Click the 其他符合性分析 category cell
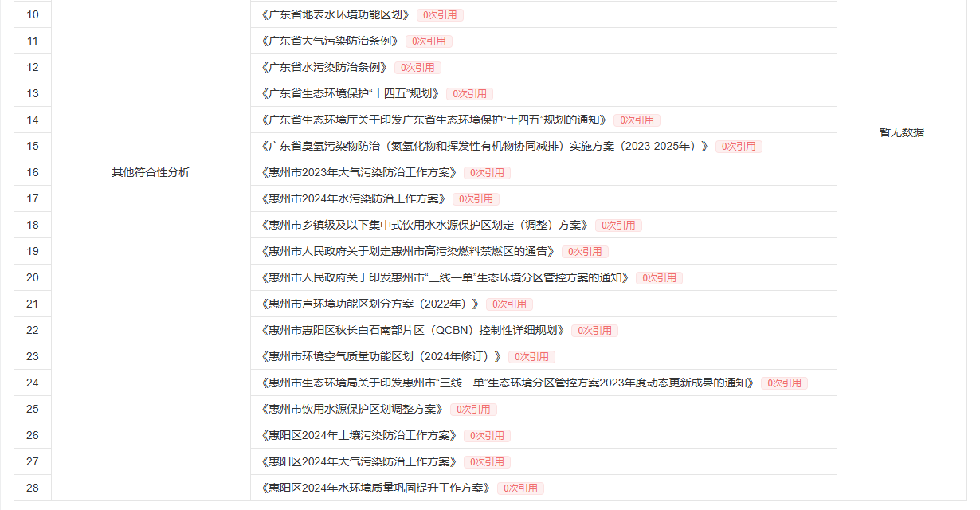Screen dimensions: 980x510 [151, 172]
